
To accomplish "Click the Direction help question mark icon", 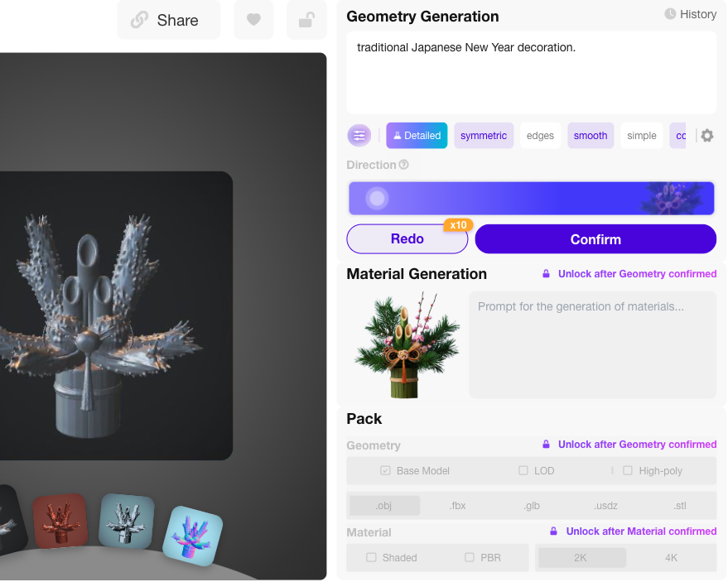I will [403, 165].
